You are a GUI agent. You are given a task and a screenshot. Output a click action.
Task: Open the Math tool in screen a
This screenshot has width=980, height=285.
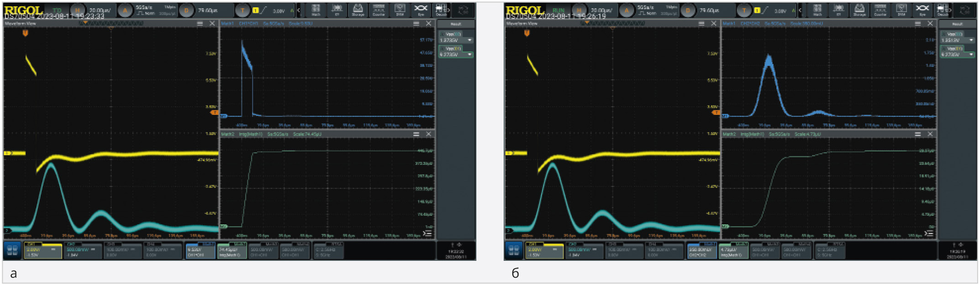click(316, 10)
